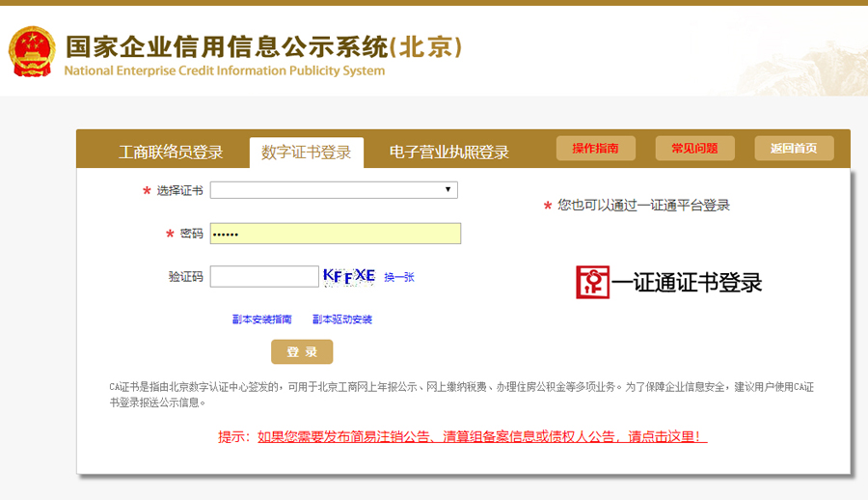Click the 验证码 field label
Screen dimensions: 868x500
point(185,277)
